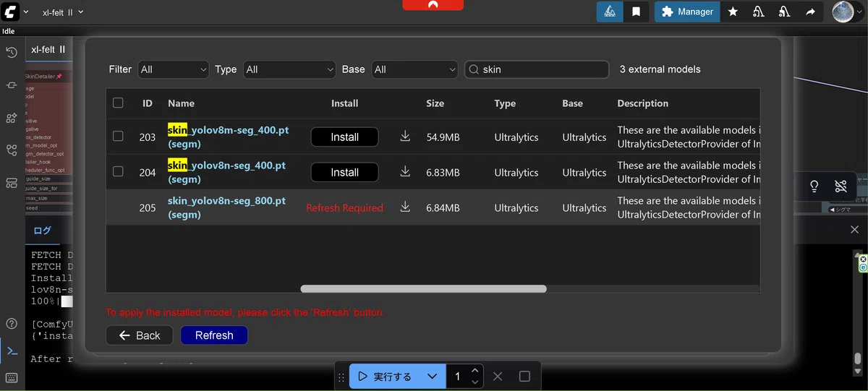This screenshot has width=868, height=391.
Task: Click the keyboard shortcuts icon in sidebar
Action: pyautogui.click(x=12, y=378)
